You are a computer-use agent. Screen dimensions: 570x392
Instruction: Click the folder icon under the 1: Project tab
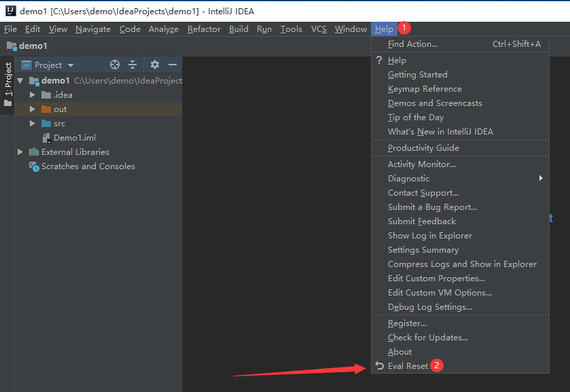click(x=7, y=103)
